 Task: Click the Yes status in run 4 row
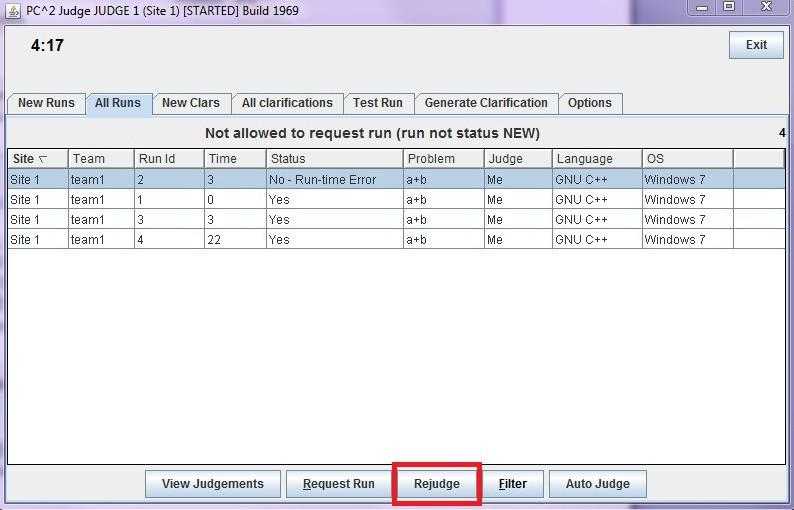tap(335, 239)
